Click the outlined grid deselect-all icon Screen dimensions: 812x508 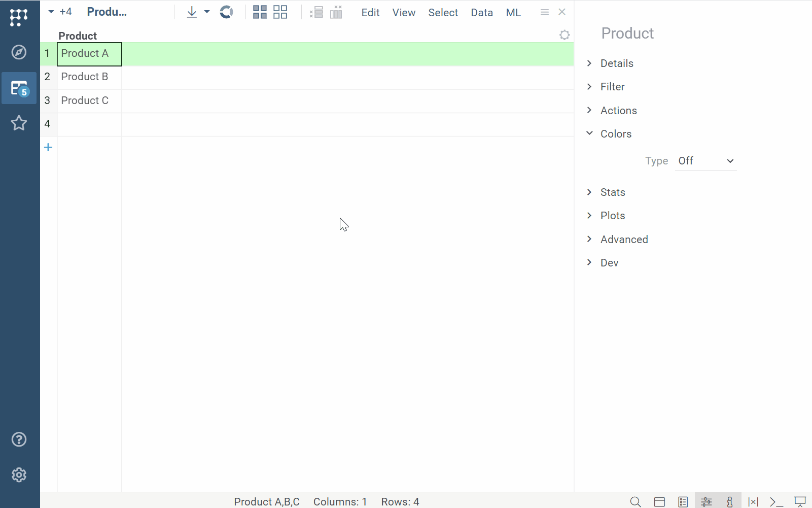tap(280, 12)
